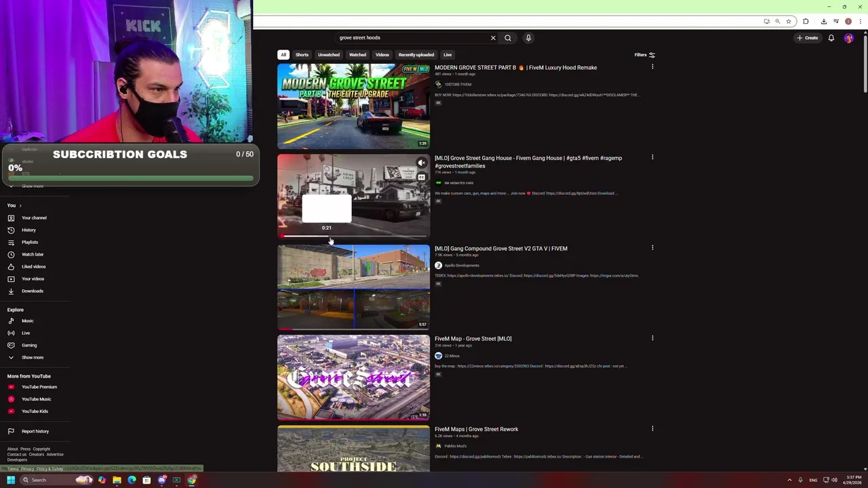868x488 pixels.
Task: Open YouTube Music in sidebar
Action: tap(36, 399)
